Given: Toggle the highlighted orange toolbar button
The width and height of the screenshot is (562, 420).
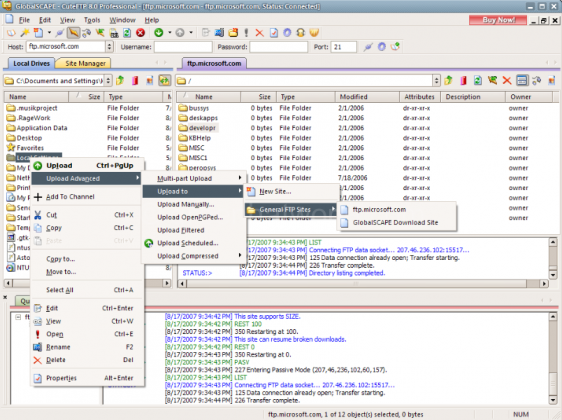Looking at the screenshot, I should click(x=73, y=33).
